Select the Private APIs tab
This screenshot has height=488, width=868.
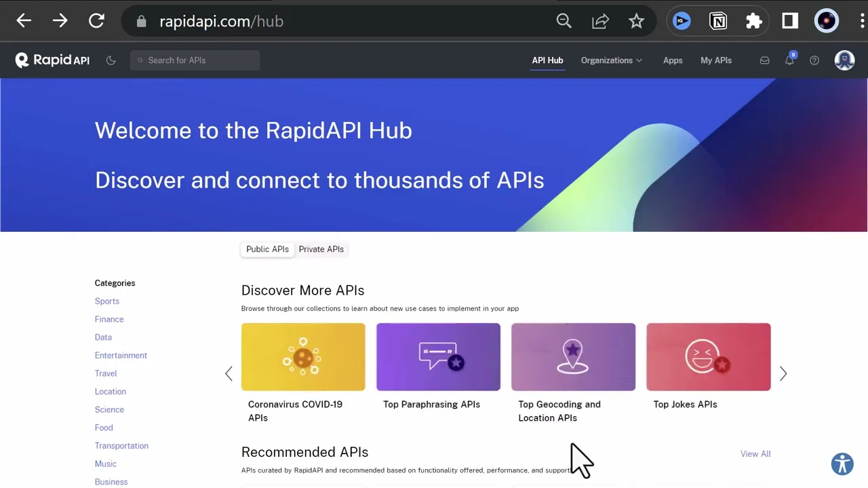(321, 249)
